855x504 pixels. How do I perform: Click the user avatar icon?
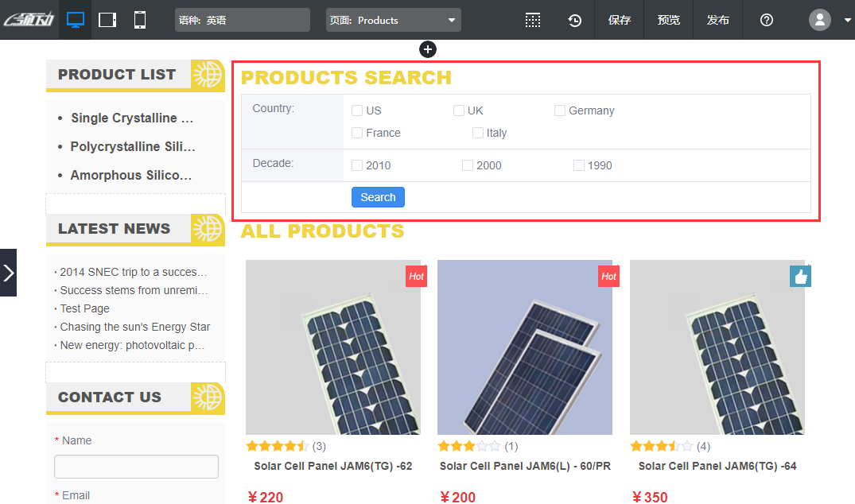pyautogui.click(x=820, y=20)
